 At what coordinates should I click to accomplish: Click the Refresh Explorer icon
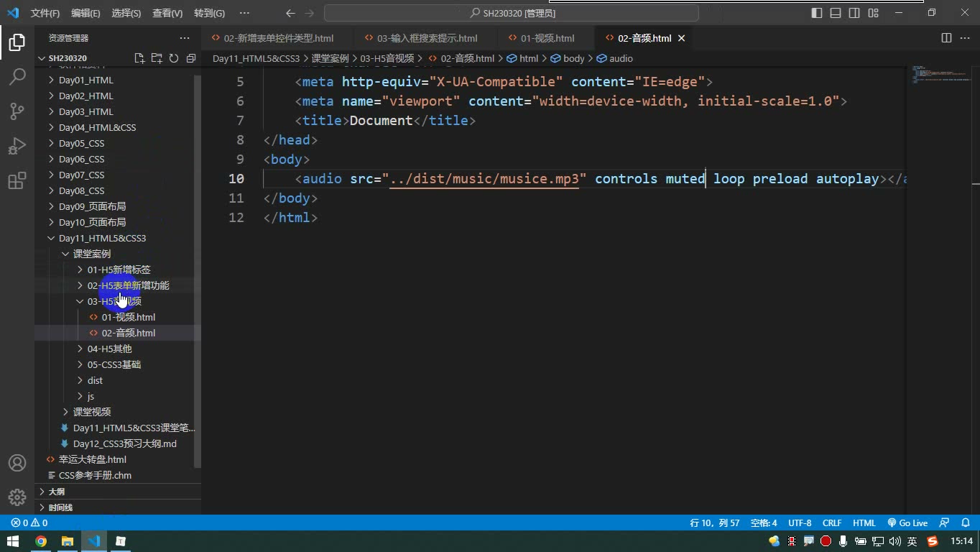pos(174,58)
